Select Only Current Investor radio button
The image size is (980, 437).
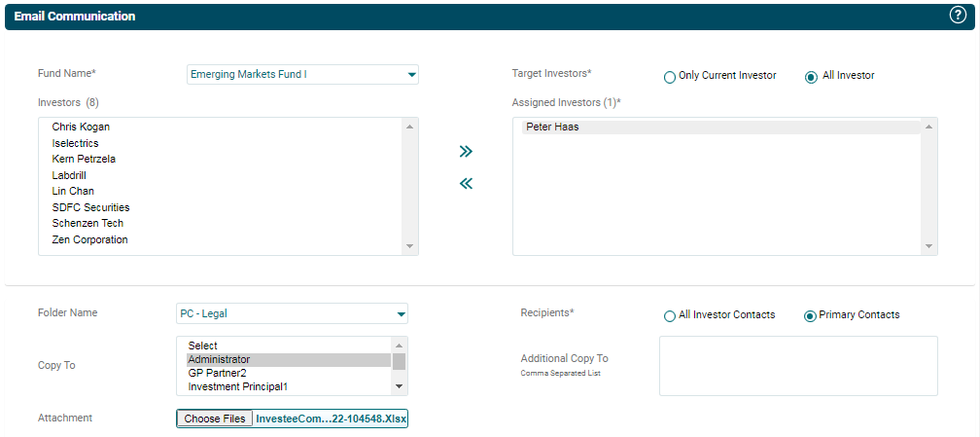click(669, 77)
